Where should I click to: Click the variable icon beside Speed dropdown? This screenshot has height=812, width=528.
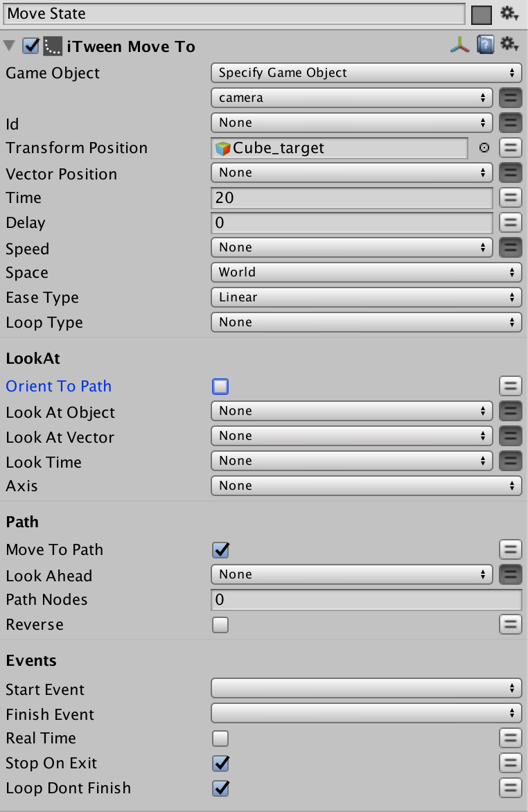pos(510,247)
